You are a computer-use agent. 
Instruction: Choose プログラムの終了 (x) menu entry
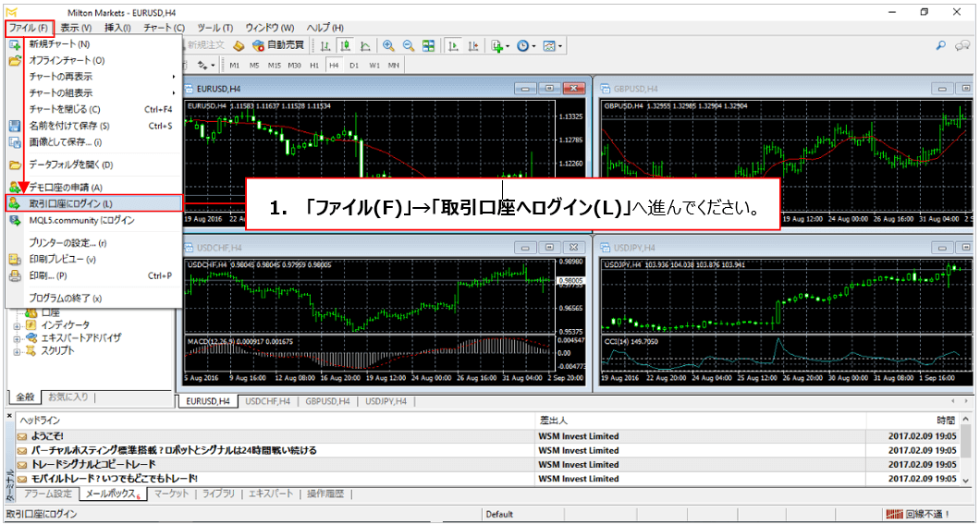coord(93,299)
